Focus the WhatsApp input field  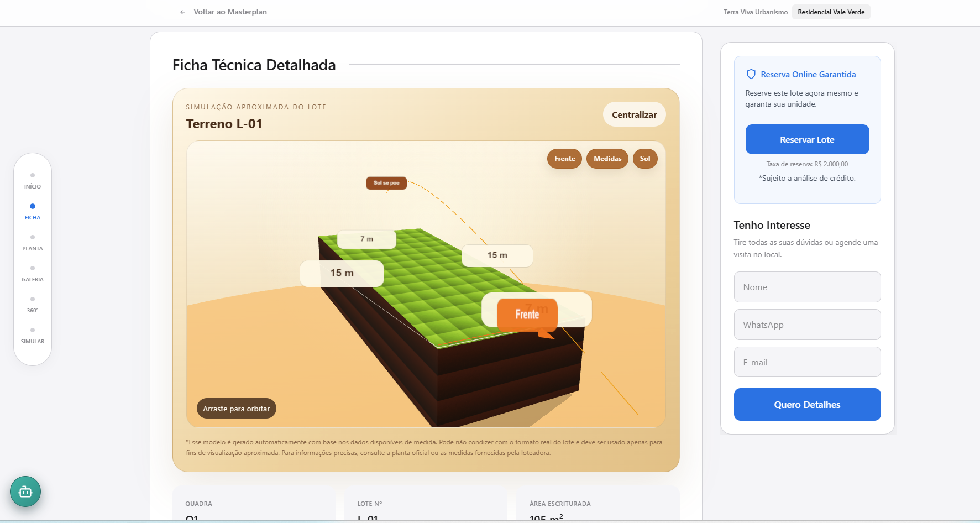coord(806,325)
